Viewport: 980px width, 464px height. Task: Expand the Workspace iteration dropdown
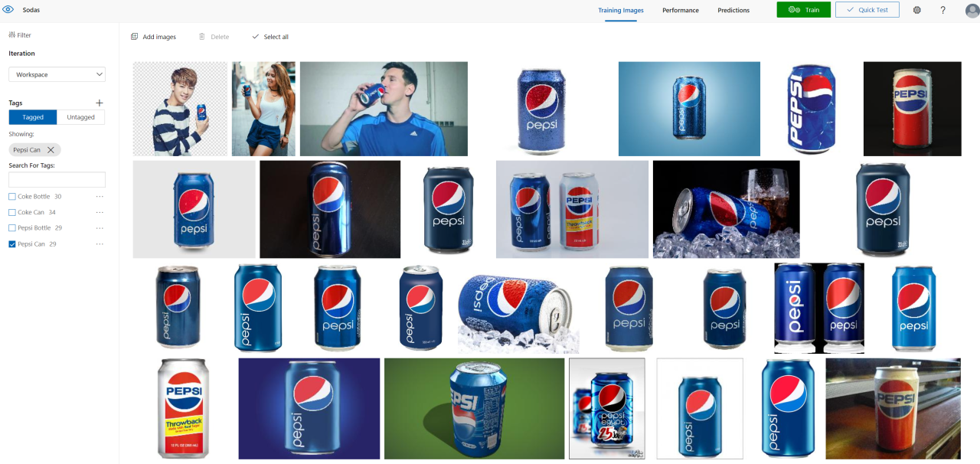tap(57, 74)
